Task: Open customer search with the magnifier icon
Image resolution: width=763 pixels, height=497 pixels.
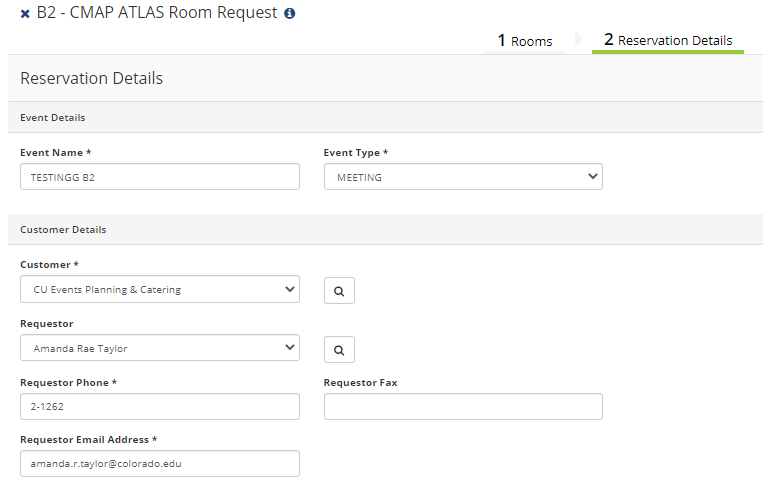Action: 339,291
